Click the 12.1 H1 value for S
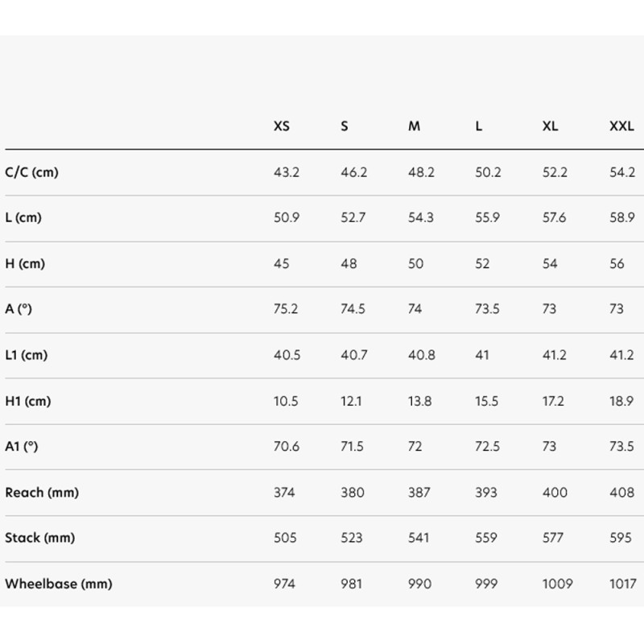Image resolution: width=644 pixels, height=644 pixels. [x=352, y=401]
